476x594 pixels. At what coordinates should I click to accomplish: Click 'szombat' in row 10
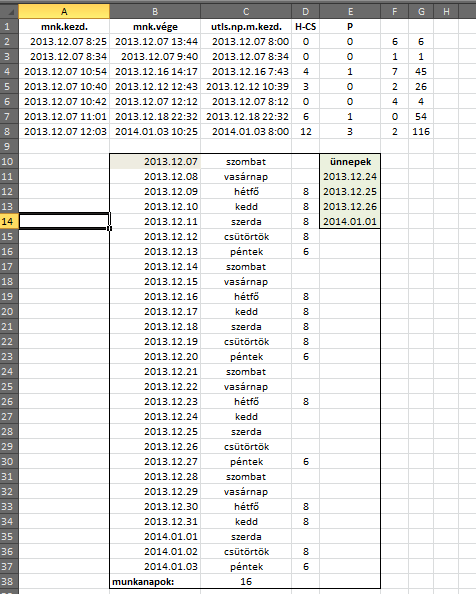pyautogui.click(x=246, y=162)
